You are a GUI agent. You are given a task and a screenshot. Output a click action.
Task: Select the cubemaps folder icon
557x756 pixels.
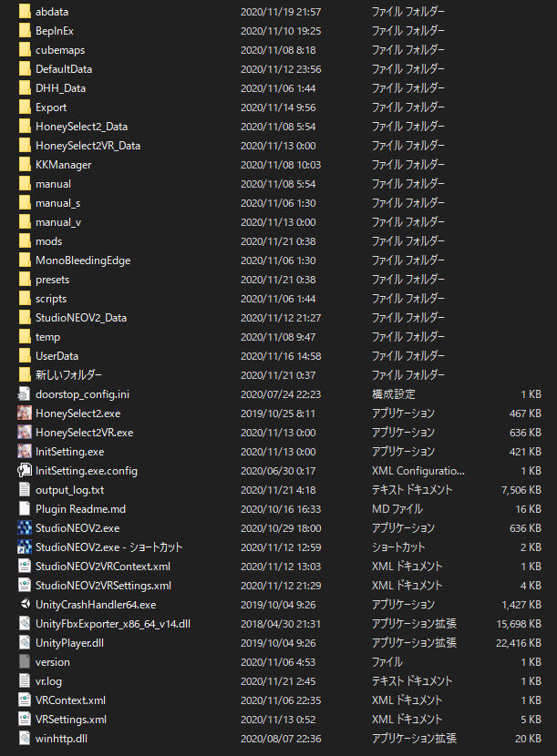click(x=25, y=50)
